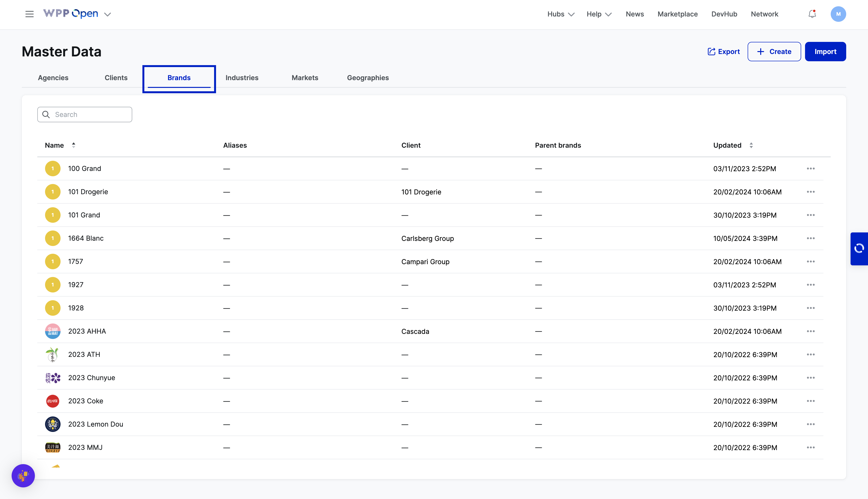Viewport: 868px width, 499px height.
Task: Switch to the Geographies tab
Action: point(367,78)
